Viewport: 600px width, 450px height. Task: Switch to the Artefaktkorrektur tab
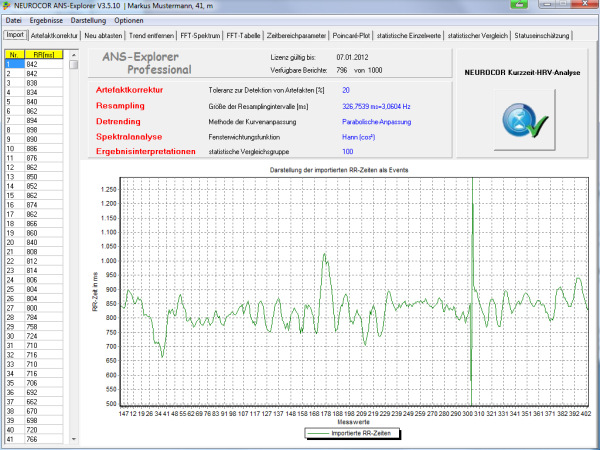[54, 36]
